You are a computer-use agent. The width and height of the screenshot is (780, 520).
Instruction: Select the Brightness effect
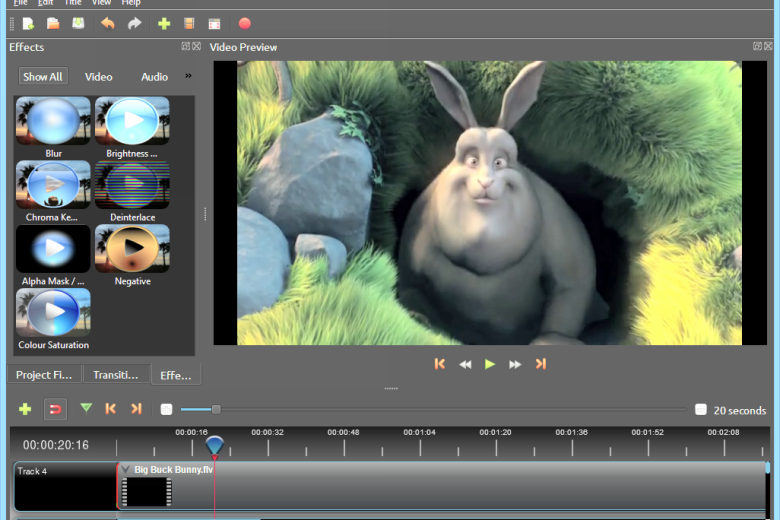coord(132,127)
